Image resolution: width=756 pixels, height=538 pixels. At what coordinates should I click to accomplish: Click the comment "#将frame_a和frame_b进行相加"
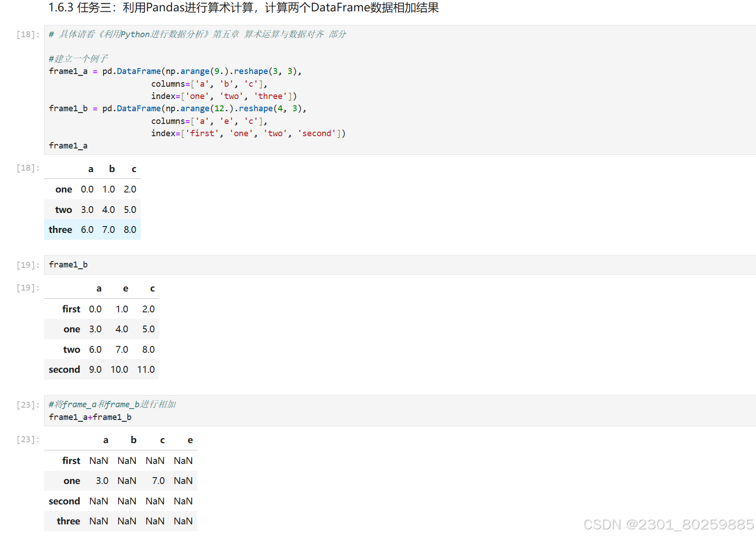point(112,404)
